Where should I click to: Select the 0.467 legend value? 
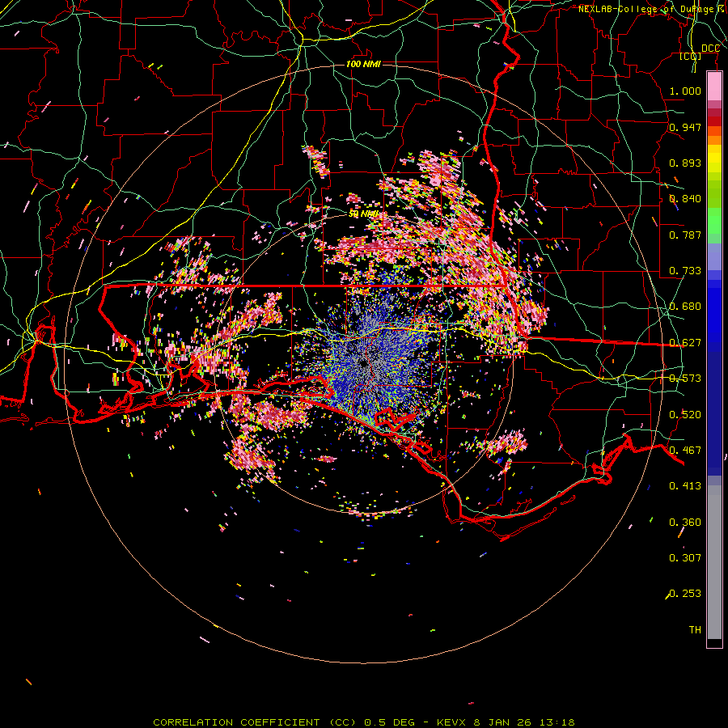point(685,451)
